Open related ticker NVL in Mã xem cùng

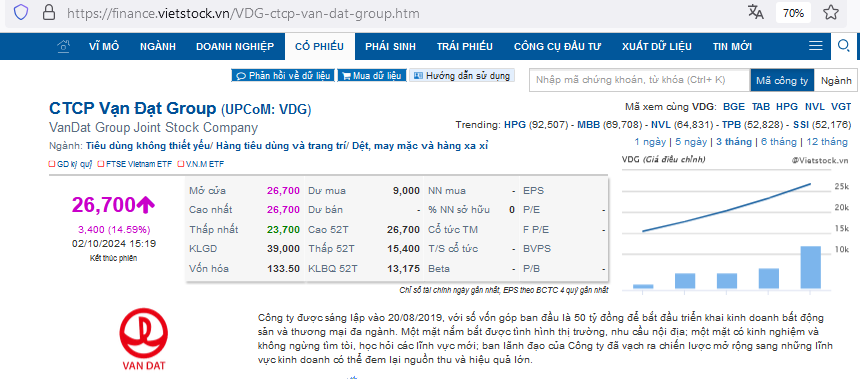(x=814, y=106)
